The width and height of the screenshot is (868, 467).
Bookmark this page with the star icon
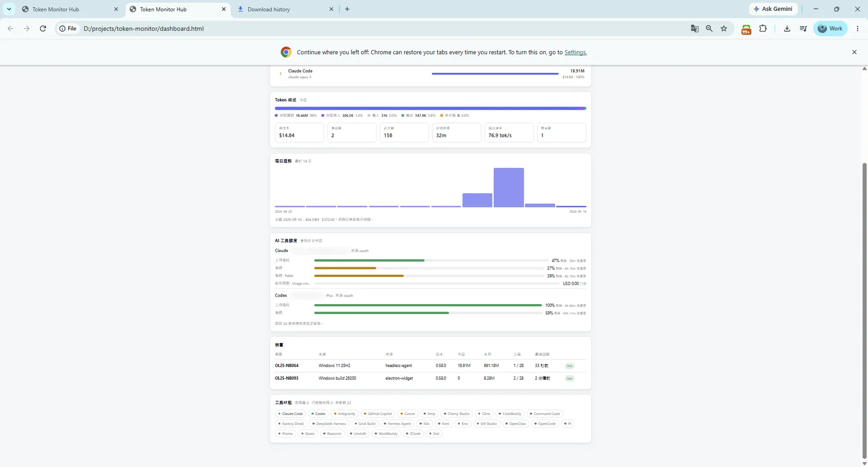coord(724,29)
